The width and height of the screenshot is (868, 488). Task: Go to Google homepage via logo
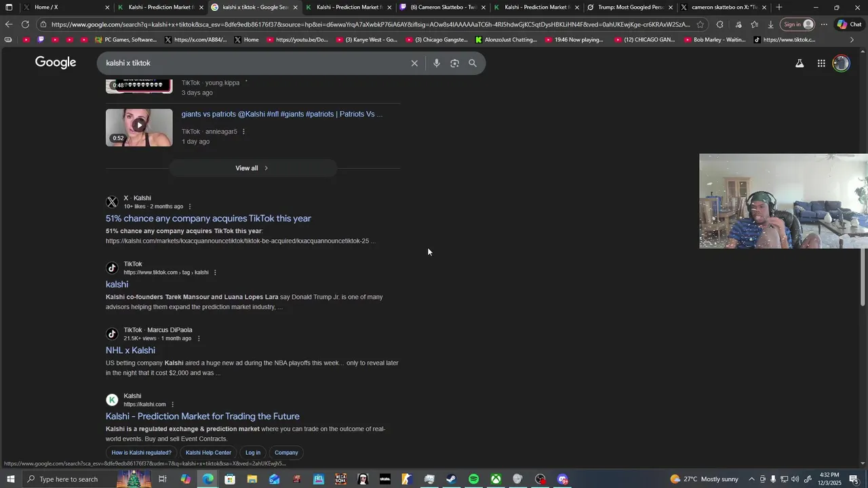click(x=56, y=62)
